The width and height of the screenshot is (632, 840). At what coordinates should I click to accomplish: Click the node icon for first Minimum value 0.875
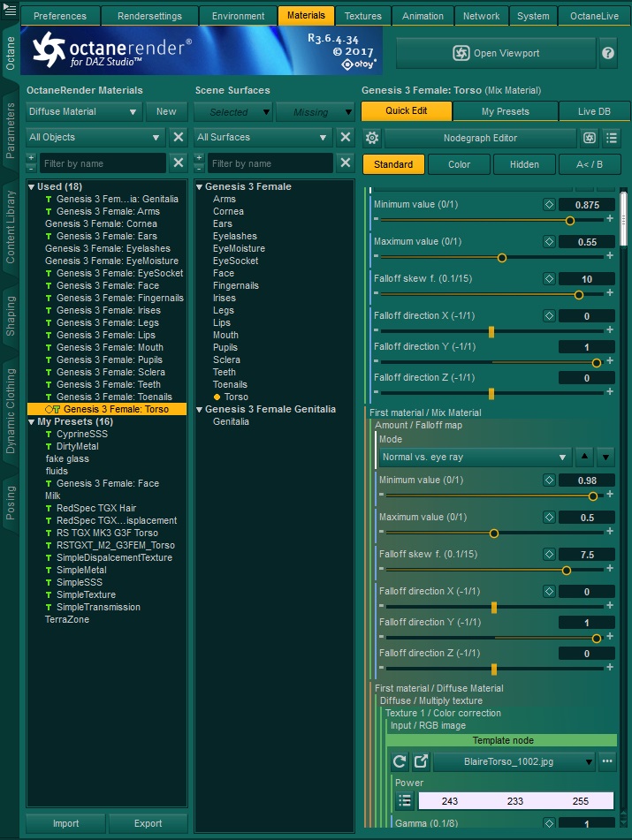549,204
